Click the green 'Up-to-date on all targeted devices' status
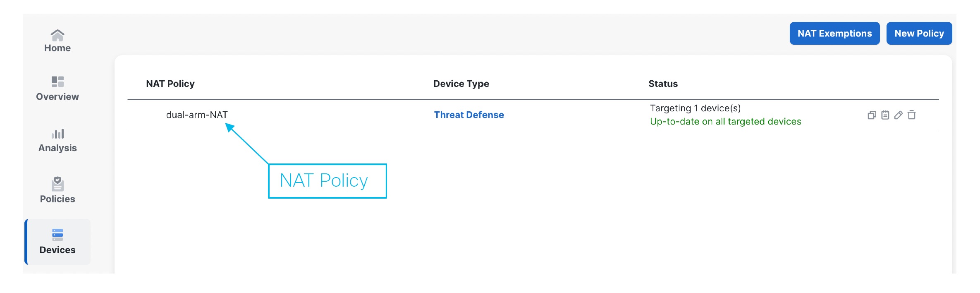This screenshot has height=293, width=980. point(725,122)
